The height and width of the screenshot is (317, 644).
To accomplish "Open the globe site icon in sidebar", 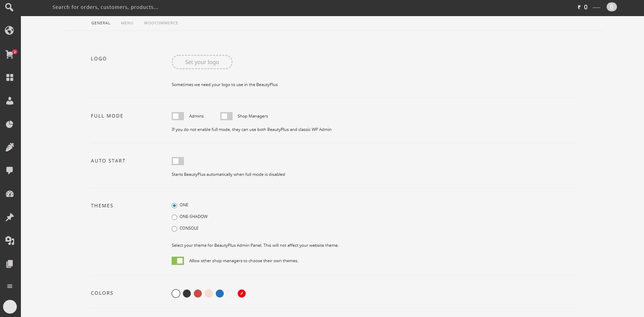I will tap(10, 31).
